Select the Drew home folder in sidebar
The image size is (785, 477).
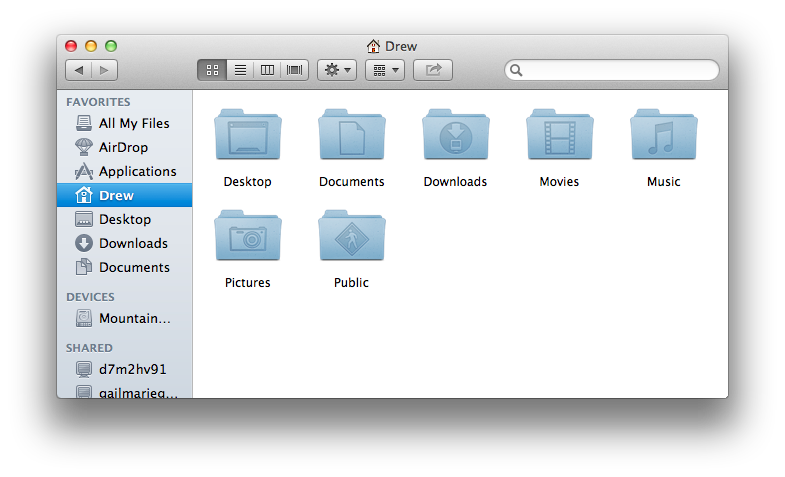[124, 195]
